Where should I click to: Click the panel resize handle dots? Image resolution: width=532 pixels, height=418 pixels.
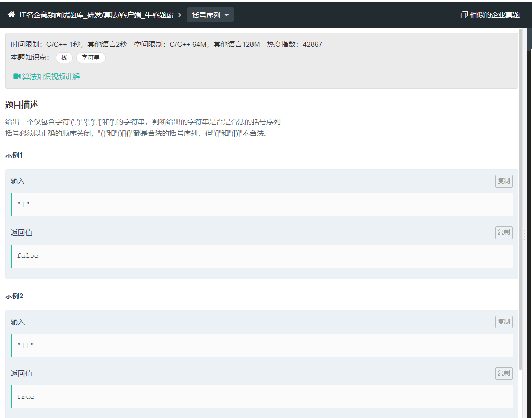(525, 235)
